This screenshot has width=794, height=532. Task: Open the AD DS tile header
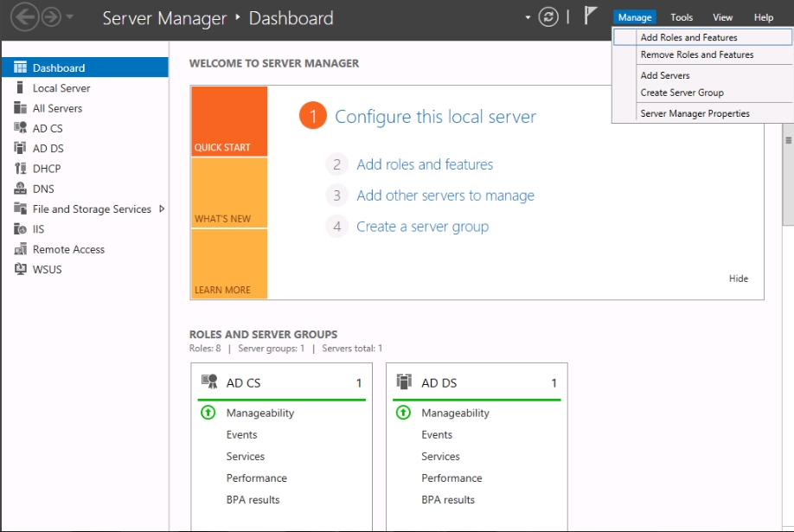[477, 382]
